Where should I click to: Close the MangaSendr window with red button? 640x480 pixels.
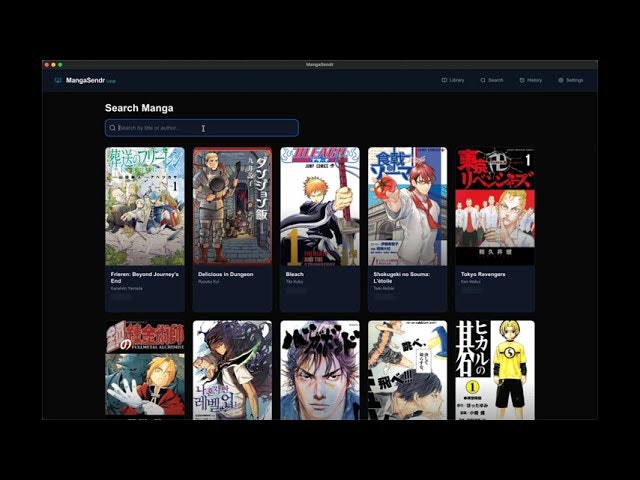tap(47, 65)
